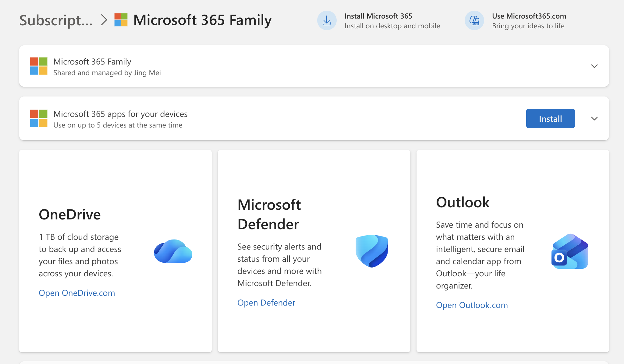
Task: Click the OneDrive cloud icon
Action: (173, 251)
